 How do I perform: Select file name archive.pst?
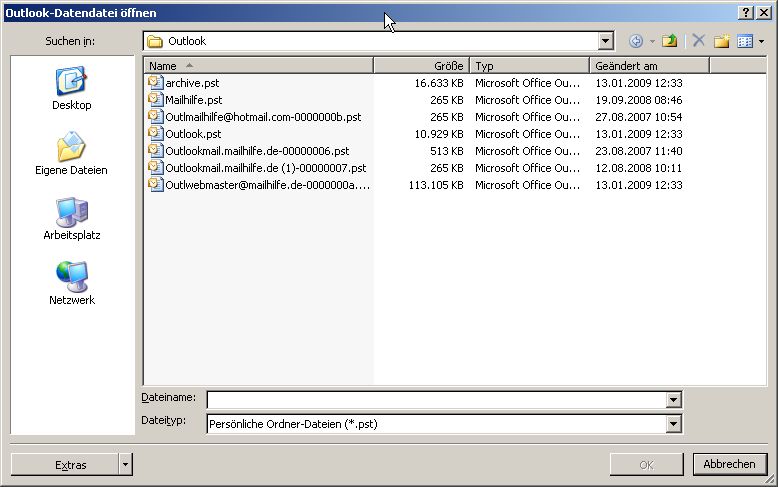(x=192, y=83)
